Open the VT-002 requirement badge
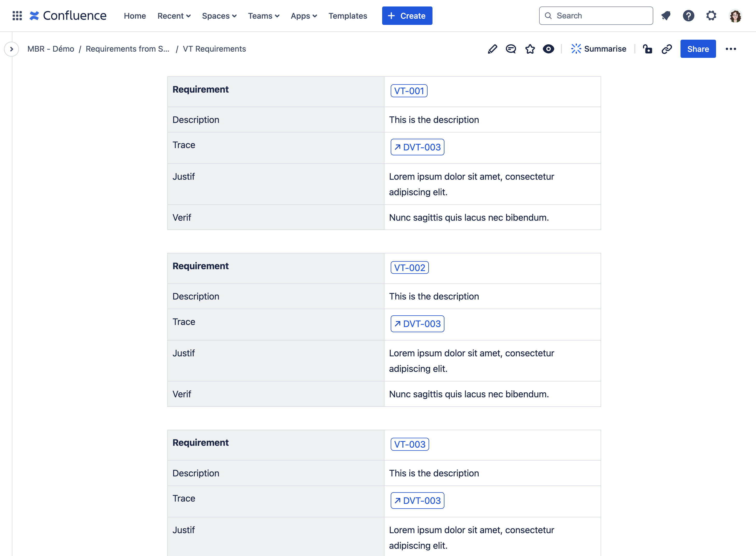The width and height of the screenshot is (756, 556). pos(410,268)
